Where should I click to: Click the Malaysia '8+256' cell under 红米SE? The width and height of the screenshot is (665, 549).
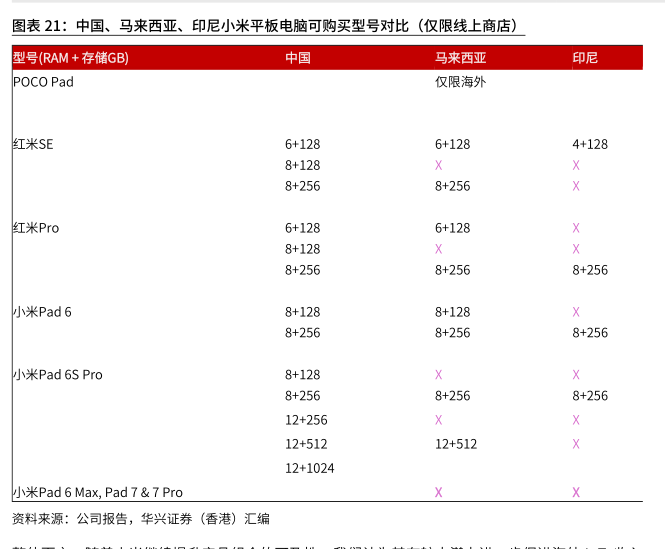[x=453, y=186]
